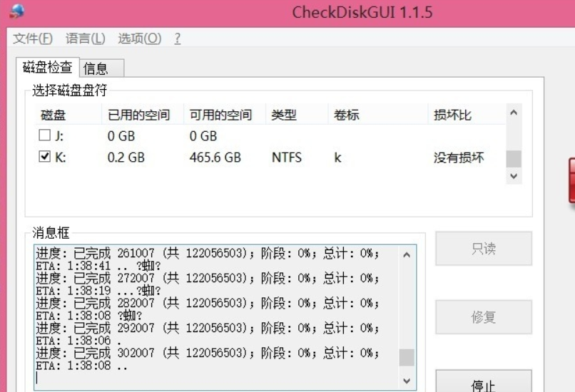Sort by the 已用的空间 column header
Viewport: 575px width, 392px height.
[139, 115]
